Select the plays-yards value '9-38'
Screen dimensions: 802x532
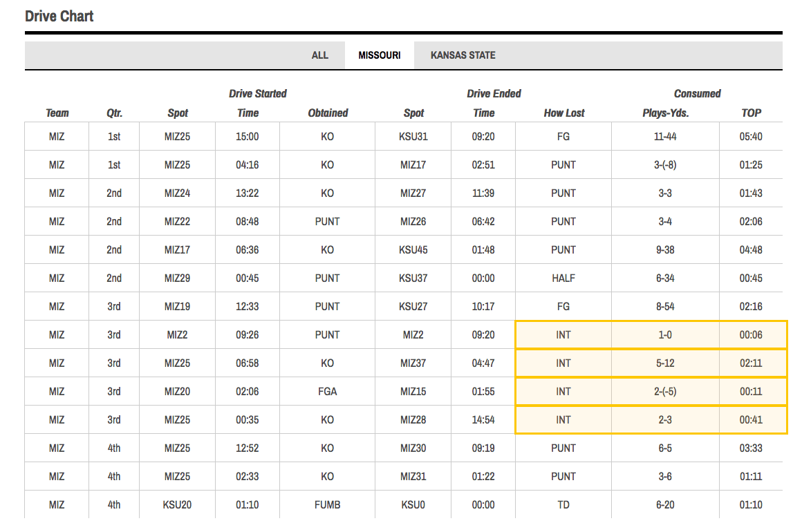665,250
